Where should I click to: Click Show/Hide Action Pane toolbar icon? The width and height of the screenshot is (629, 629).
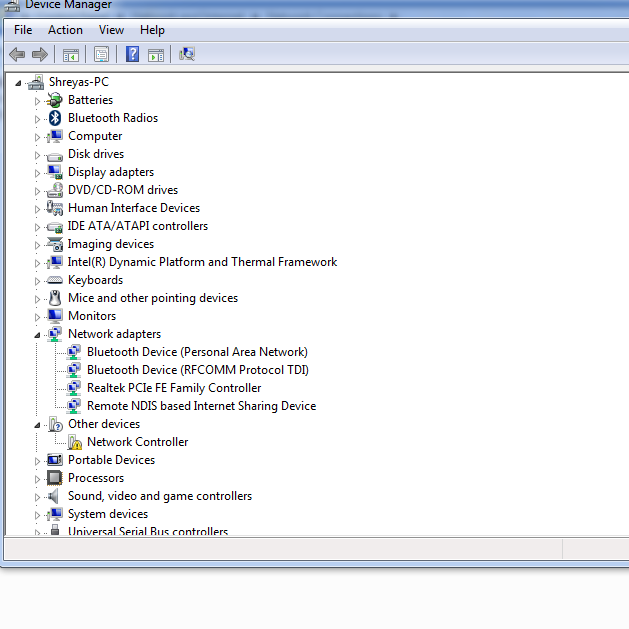[x=156, y=55]
